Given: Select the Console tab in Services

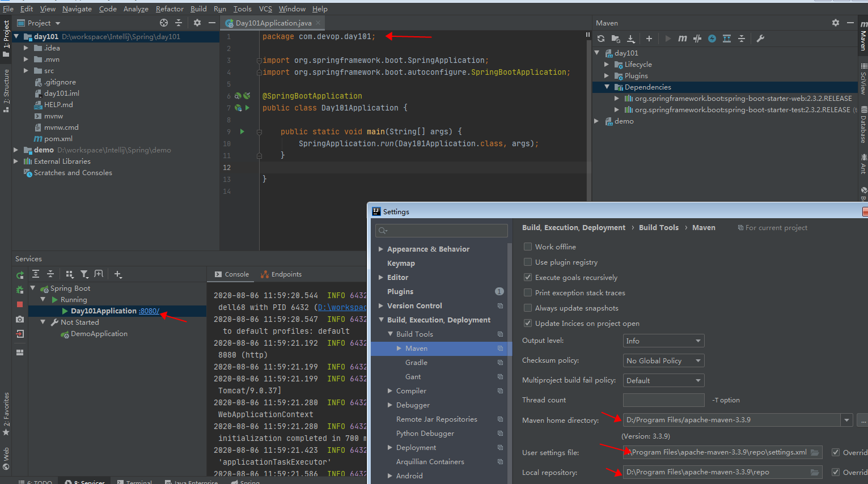Looking at the screenshot, I should (232, 274).
